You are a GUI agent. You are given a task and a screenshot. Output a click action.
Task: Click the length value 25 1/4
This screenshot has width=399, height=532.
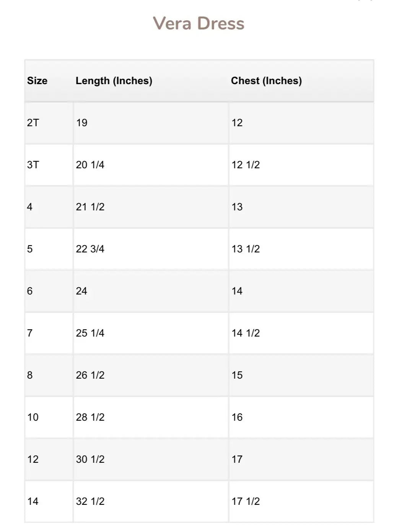click(x=90, y=333)
